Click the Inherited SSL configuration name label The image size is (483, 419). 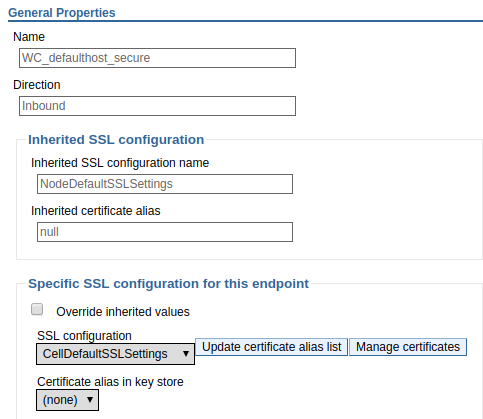pos(120,163)
